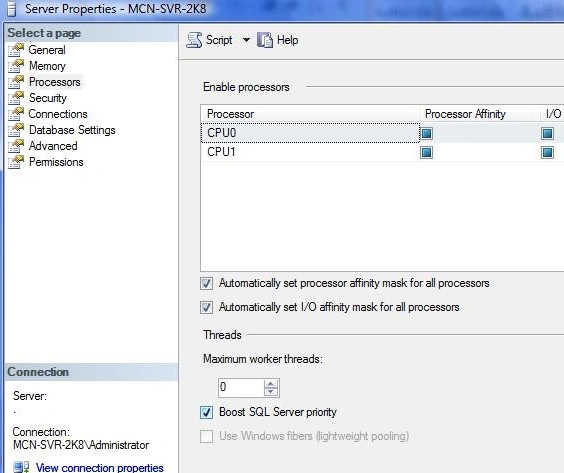Screen dimensions: 564x473
Task: Click the I/O column header
Action: [x=553, y=114]
